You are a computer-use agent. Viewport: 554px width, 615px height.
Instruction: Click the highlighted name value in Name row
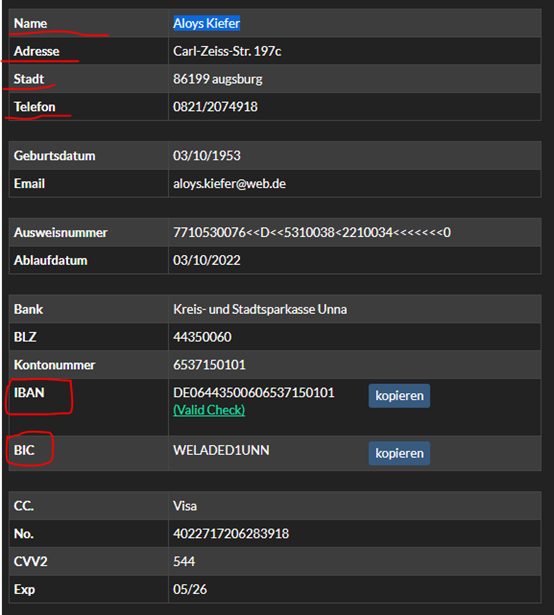click(x=207, y=23)
